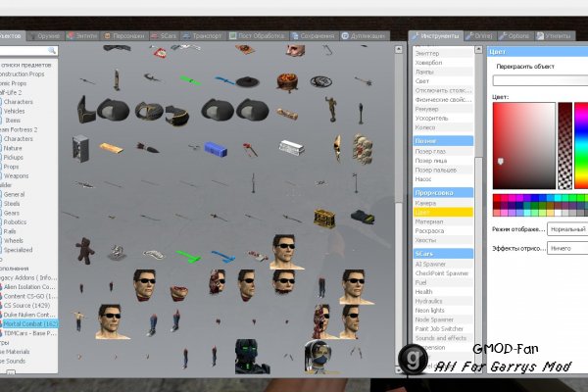
Task: Open the Robotics builder category
Action: (15, 222)
